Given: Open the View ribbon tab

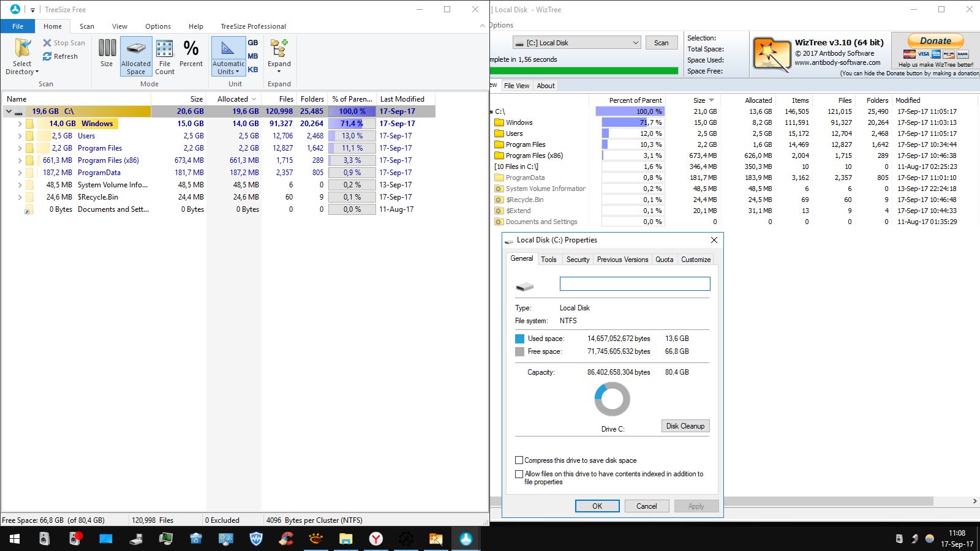Looking at the screenshot, I should point(120,26).
